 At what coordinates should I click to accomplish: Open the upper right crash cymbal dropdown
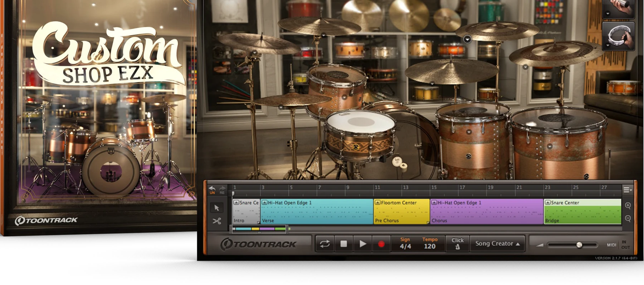467,39
